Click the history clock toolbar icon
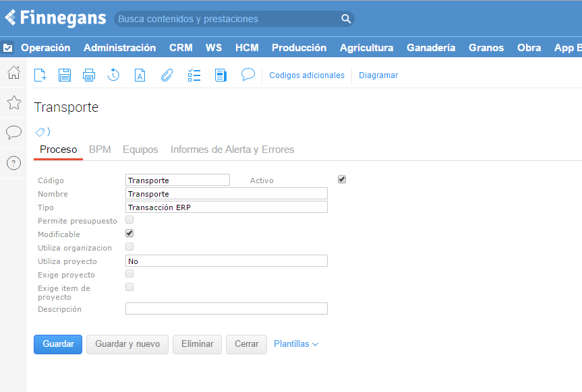The image size is (582, 392). [113, 75]
